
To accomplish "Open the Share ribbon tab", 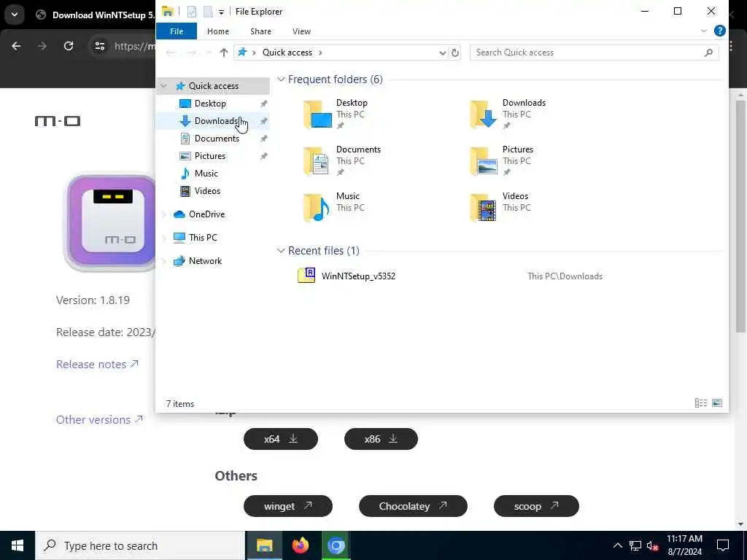I will 260,31.
